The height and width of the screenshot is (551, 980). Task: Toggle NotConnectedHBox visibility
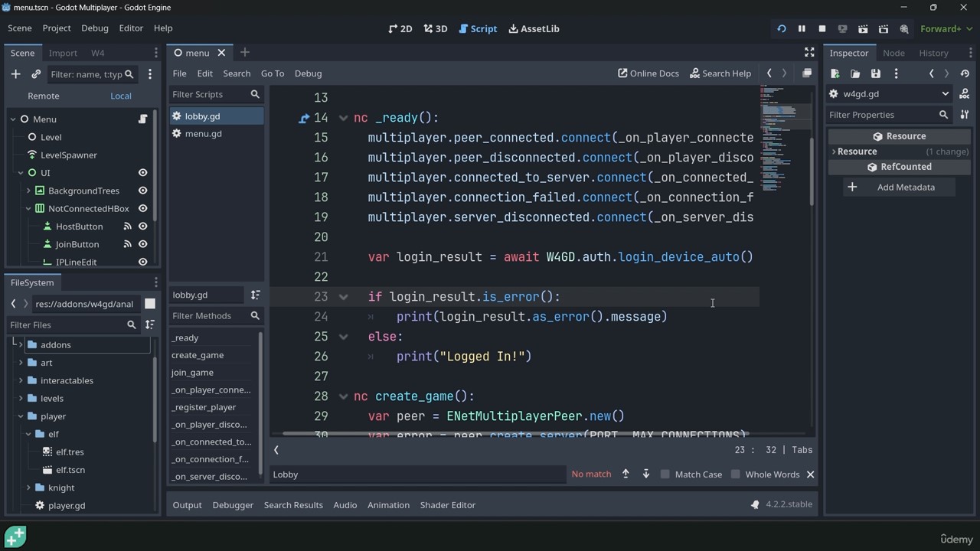(142, 208)
